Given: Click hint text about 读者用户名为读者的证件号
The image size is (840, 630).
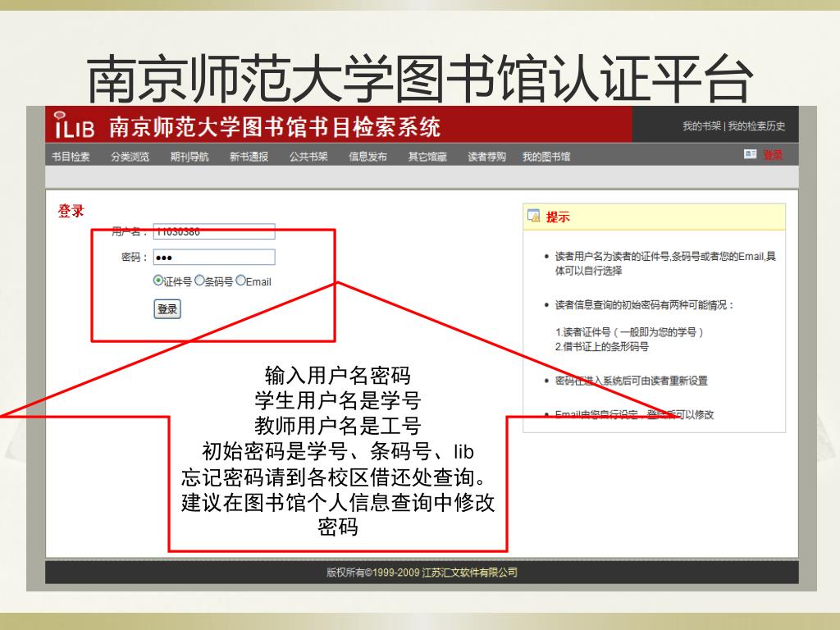Looking at the screenshot, I should coord(665,263).
